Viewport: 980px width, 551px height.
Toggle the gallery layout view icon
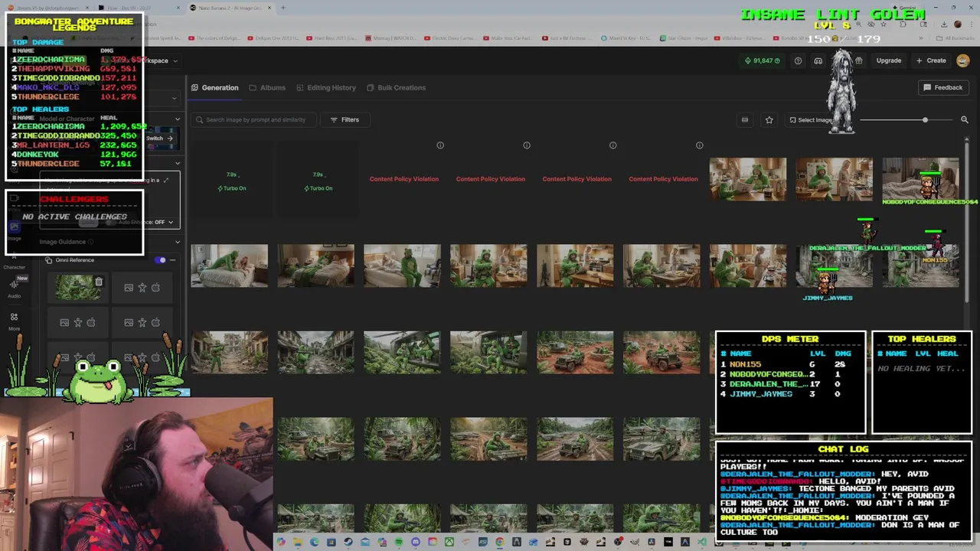745,119
